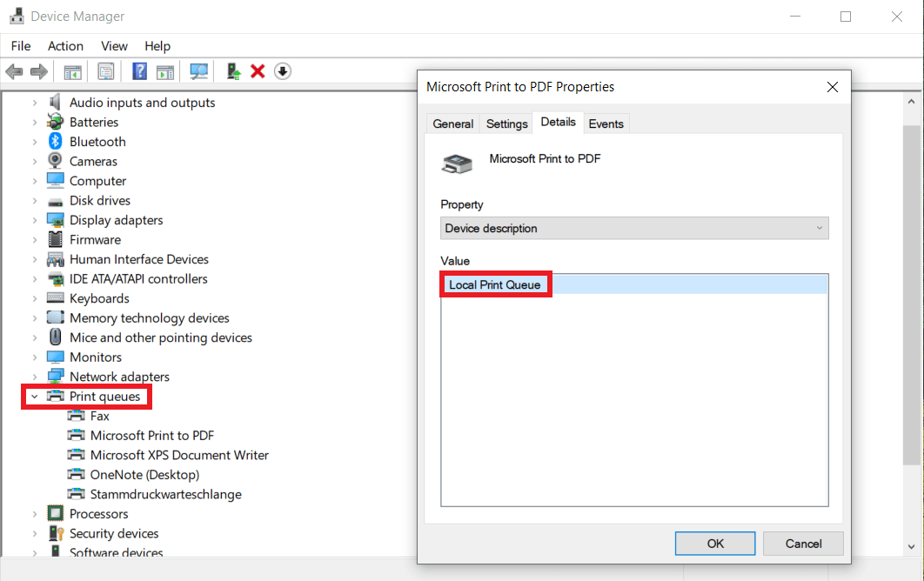Image resolution: width=924 pixels, height=581 pixels.
Task: Click the Cancel button
Action: point(802,543)
